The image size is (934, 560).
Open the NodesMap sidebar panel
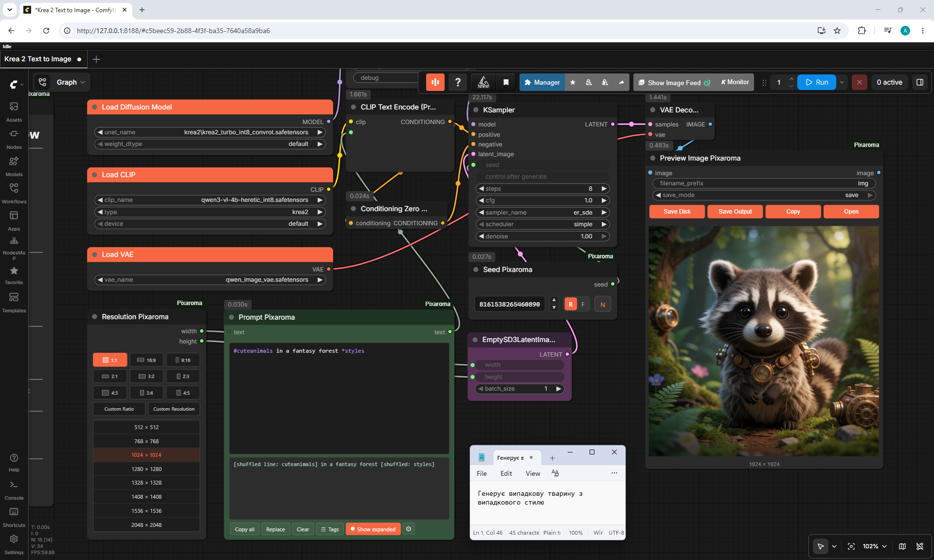click(x=14, y=247)
